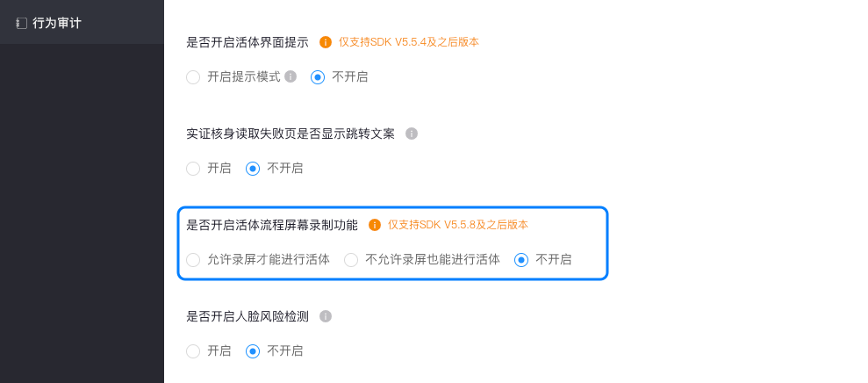Click orange info icon beside 是否开启活体界面提示
Image resolution: width=868 pixels, height=383 pixels.
point(326,42)
